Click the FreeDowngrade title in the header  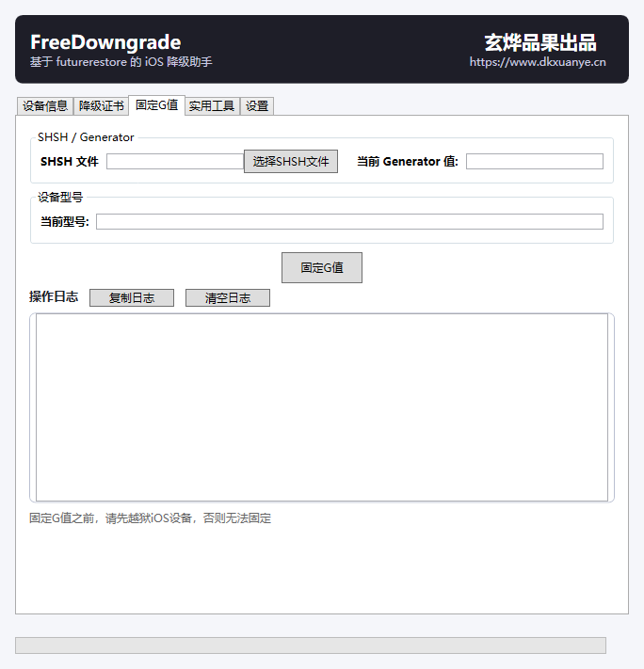tap(105, 42)
